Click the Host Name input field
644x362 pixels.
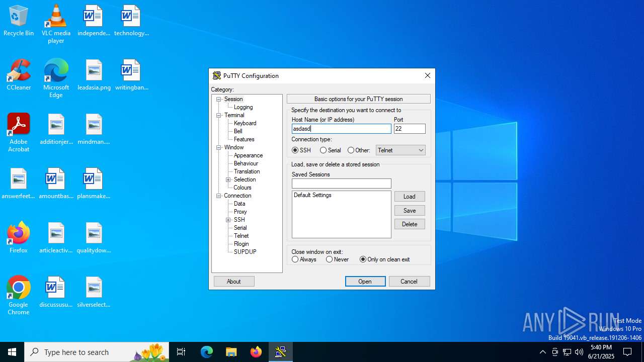click(342, 129)
